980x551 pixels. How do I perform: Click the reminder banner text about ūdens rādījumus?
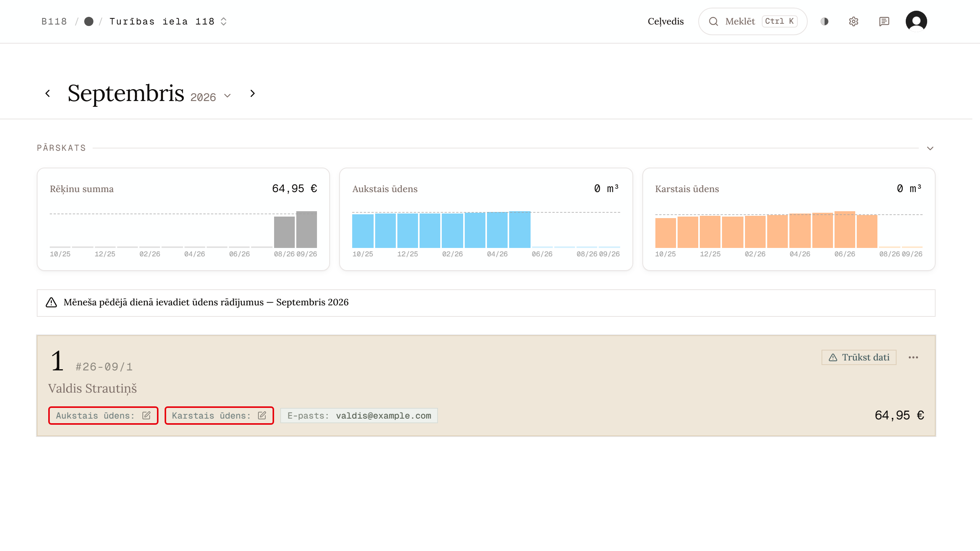(x=206, y=302)
